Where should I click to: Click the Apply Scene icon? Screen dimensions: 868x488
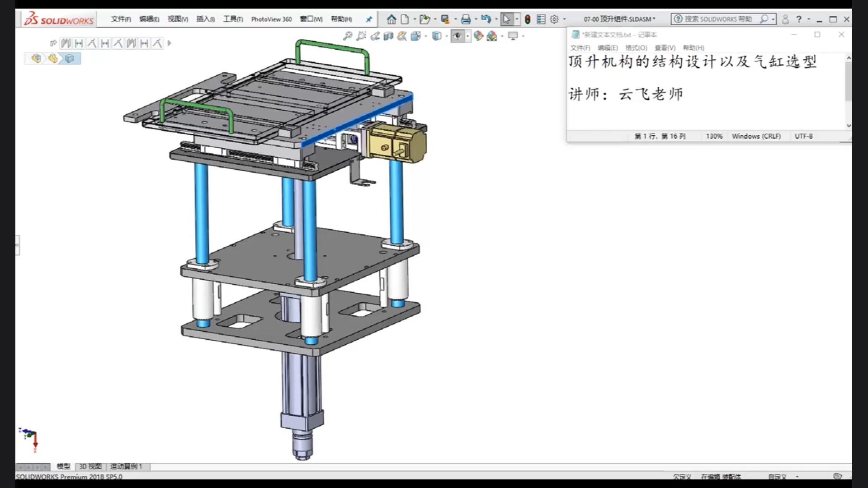click(492, 36)
